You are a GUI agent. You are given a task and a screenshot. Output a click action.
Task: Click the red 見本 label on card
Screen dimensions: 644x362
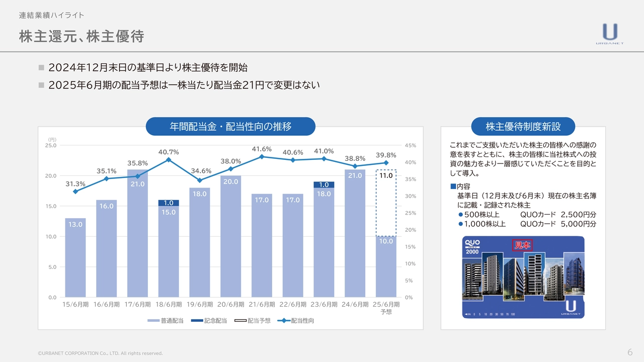522,245
